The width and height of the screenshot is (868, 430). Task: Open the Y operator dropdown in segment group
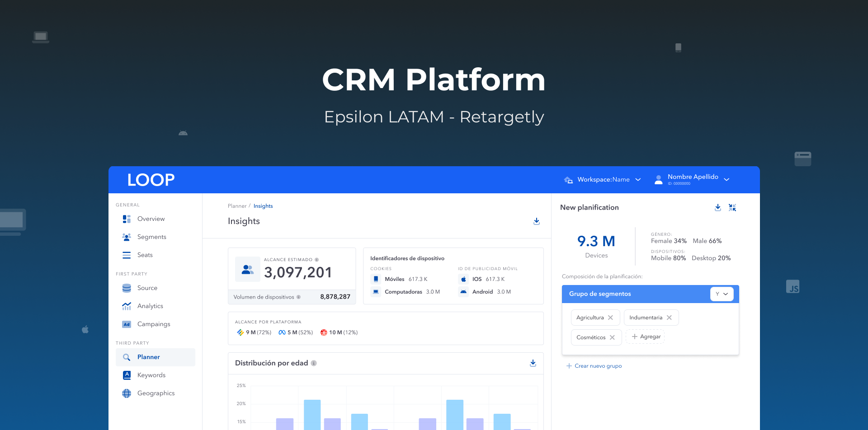pos(722,294)
